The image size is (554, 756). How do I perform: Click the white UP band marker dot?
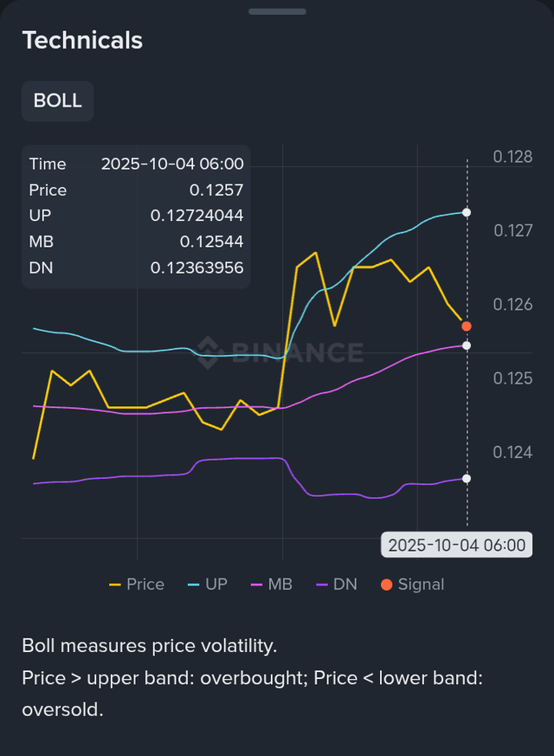click(467, 212)
